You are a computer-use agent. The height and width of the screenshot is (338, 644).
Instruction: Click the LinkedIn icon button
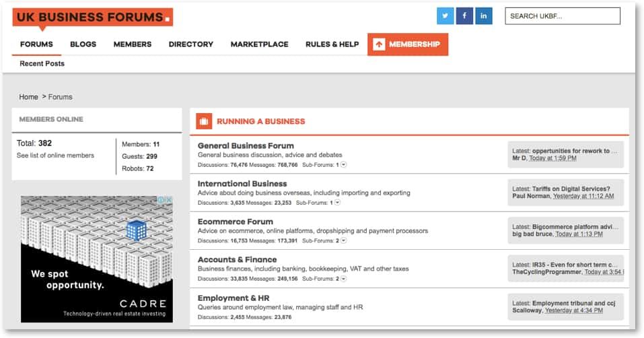tap(484, 16)
